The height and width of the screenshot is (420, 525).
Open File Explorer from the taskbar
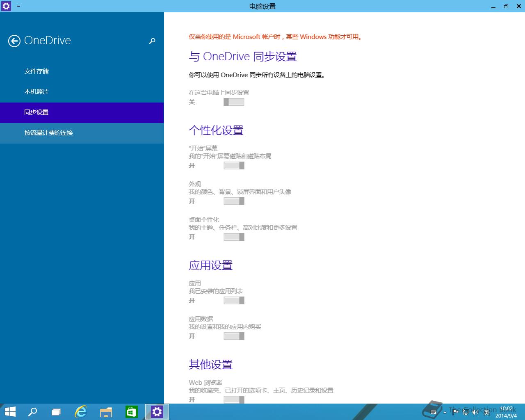click(106, 412)
